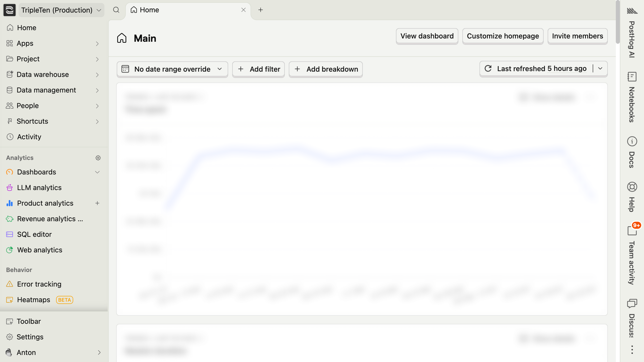Open new tab with plus button

pyautogui.click(x=260, y=10)
